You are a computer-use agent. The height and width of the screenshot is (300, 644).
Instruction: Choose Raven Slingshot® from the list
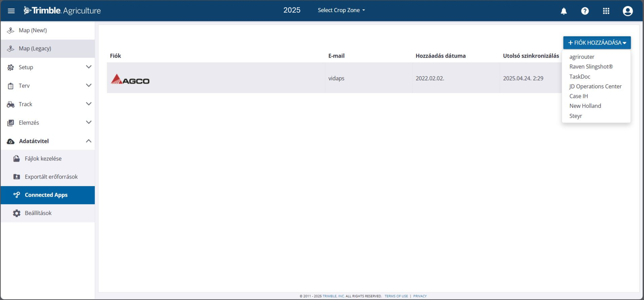pyautogui.click(x=591, y=66)
